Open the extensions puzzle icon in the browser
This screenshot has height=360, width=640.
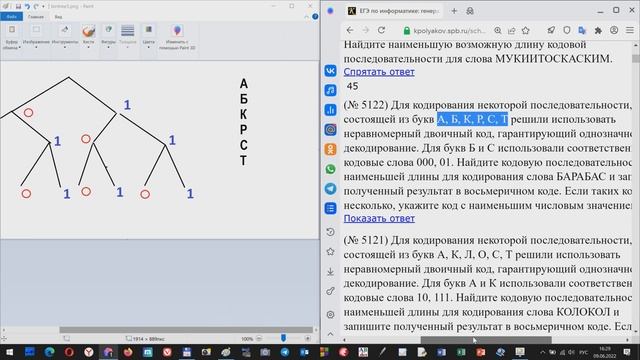tap(598, 30)
